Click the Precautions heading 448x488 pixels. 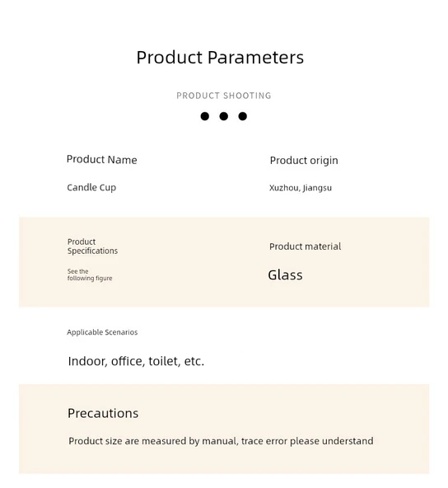(103, 413)
